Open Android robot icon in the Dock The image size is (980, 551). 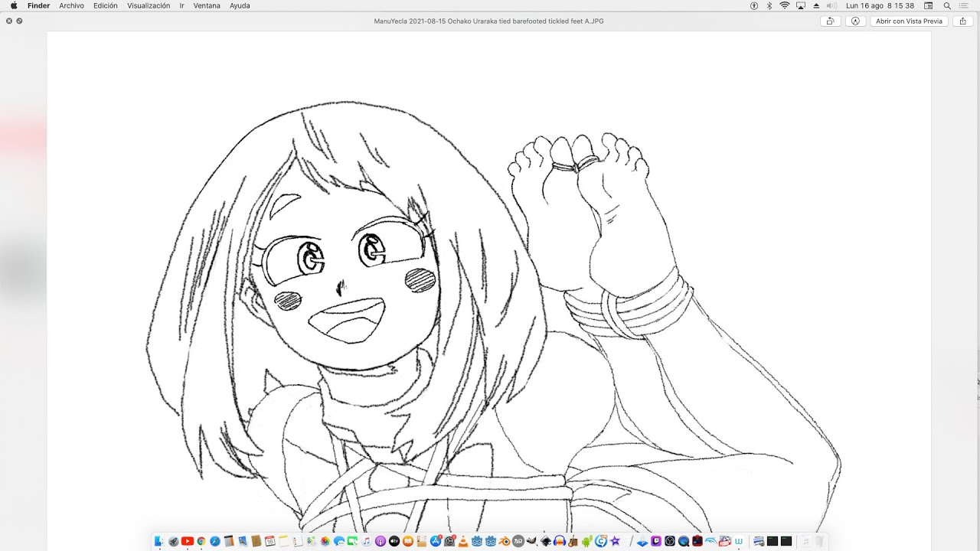coord(587,541)
